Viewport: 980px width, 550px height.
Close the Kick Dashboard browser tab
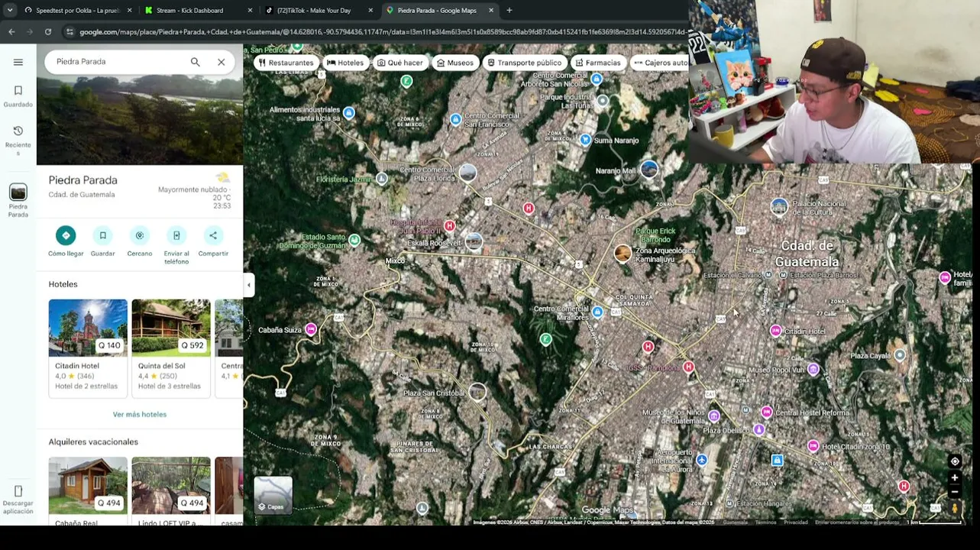pos(250,11)
